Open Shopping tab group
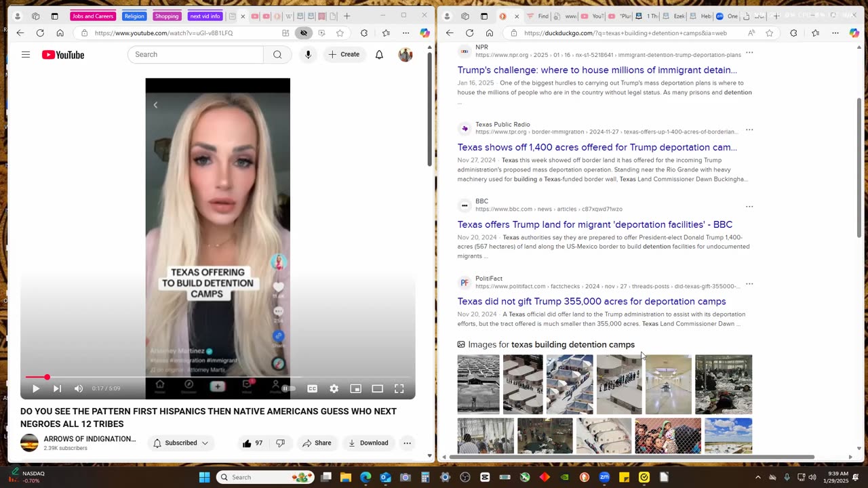Viewport: 868px width, 488px height. (x=166, y=16)
